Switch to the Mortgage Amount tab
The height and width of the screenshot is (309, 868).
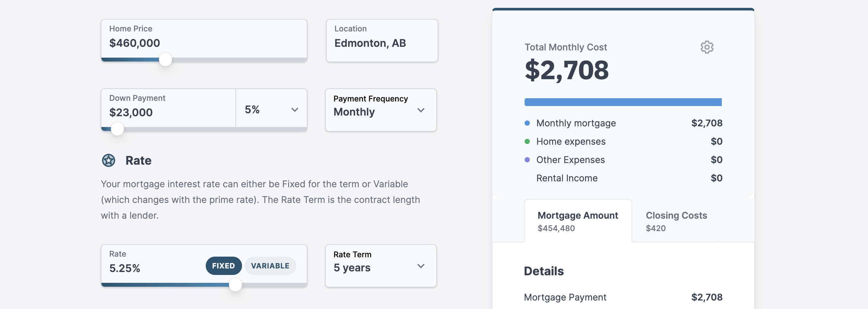(x=578, y=221)
